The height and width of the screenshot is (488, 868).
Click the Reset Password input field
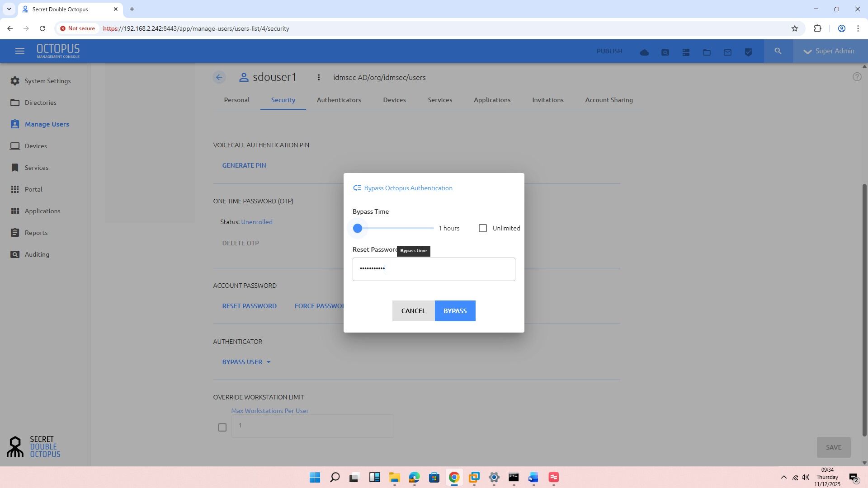pos(434,269)
